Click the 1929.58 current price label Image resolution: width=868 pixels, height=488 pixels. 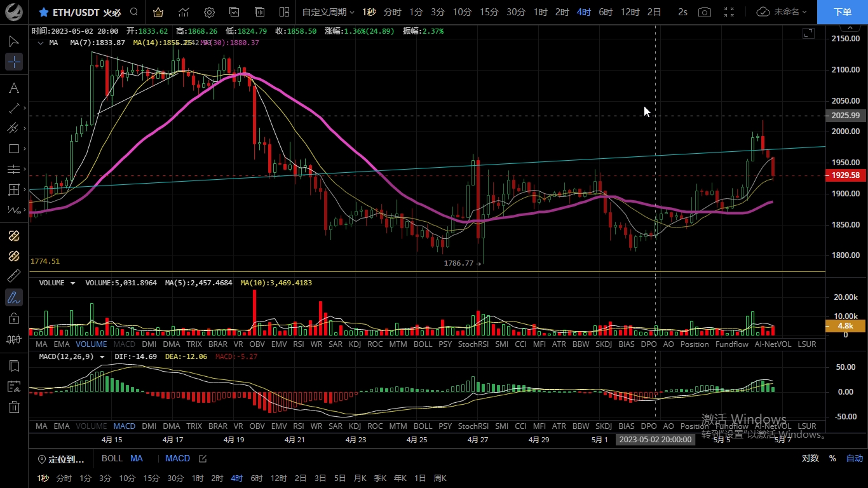coord(845,175)
